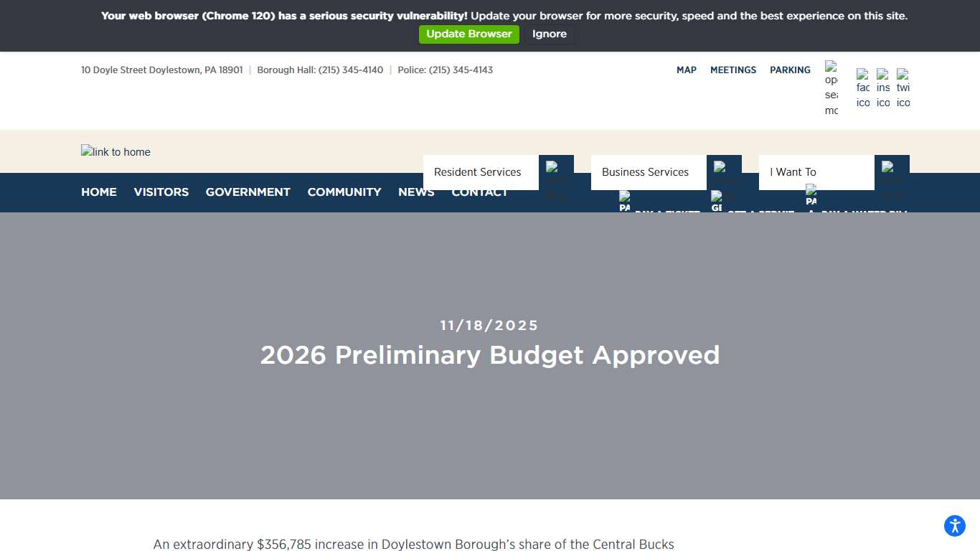This screenshot has height=551, width=980.
Task: Expand the Business Services dropdown
Action: (644, 172)
